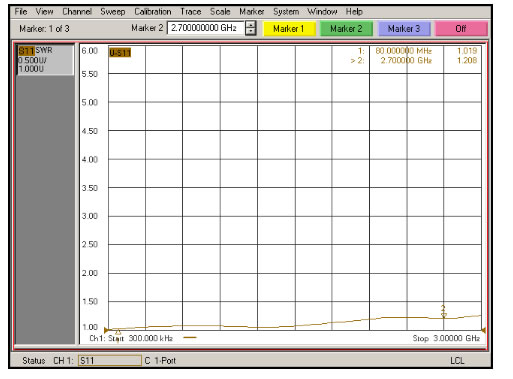
Task: Click the reference level arrow at the right graph edge
Action: tap(483, 330)
